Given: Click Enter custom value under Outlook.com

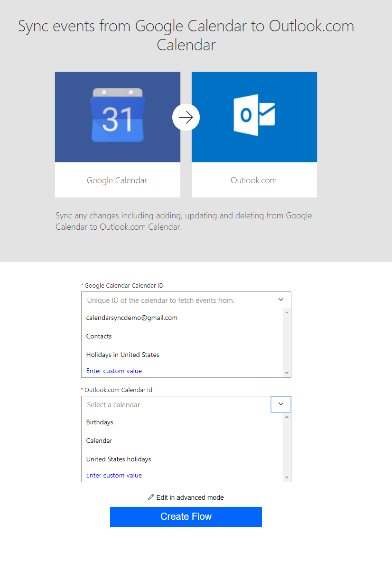Looking at the screenshot, I should tap(114, 476).
